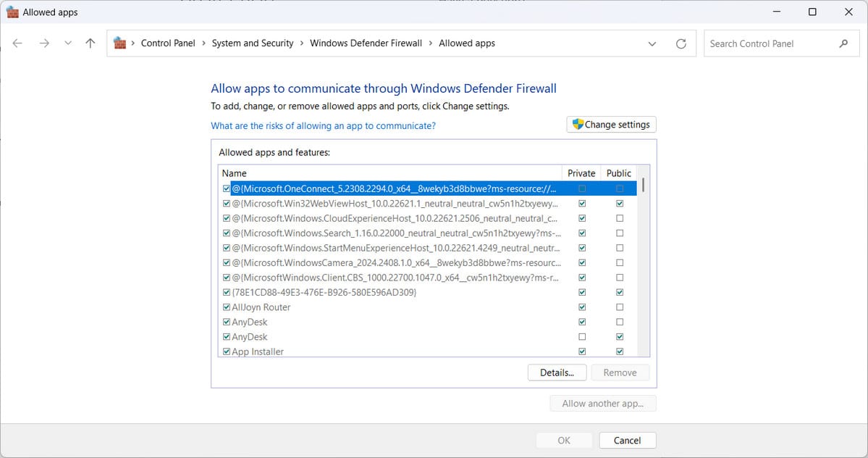Minimize the Allowed apps window
Screen dimensions: 868x458
pyautogui.click(x=777, y=12)
